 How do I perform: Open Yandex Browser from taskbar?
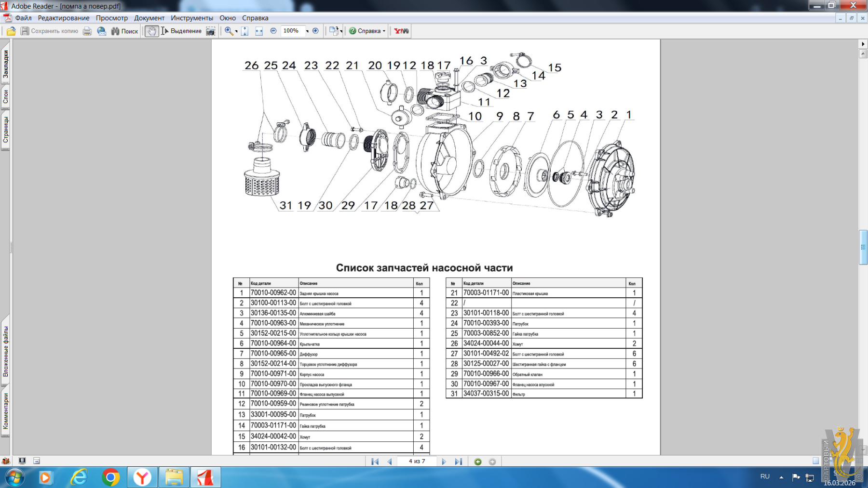tap(142, 477)
